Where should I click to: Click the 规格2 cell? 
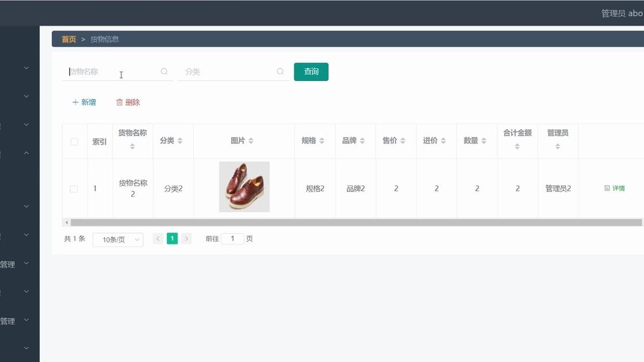tap(315, 189)
